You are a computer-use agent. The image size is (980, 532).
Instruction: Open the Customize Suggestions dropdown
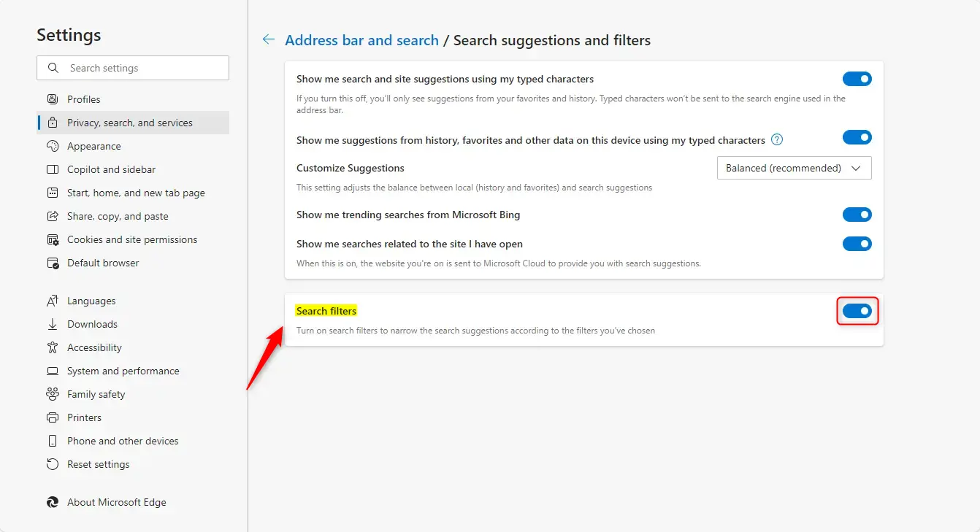pyautogui.click(x=794, y=168)
